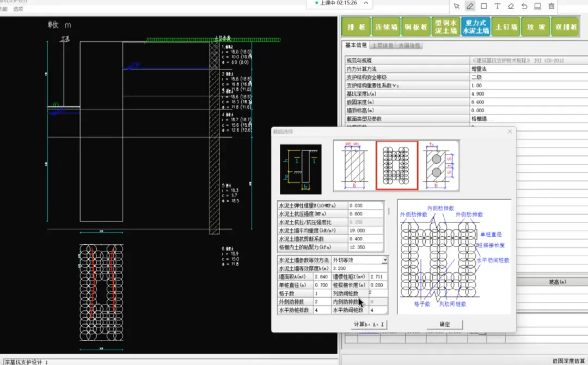Click the 规范与规程 value JGJ 120-2012
This screenshot has width=588, height=365.
[x=529, y=60]
